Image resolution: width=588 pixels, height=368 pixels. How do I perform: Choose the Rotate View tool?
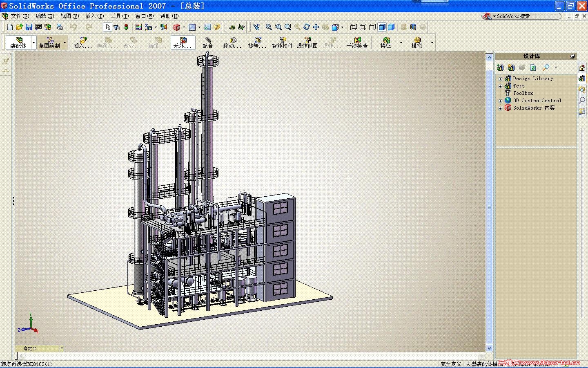click(x=307, y=27)
